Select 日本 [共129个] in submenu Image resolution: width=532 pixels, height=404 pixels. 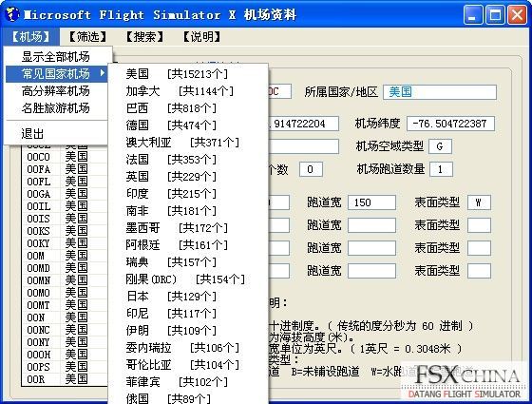pos(188,297)
